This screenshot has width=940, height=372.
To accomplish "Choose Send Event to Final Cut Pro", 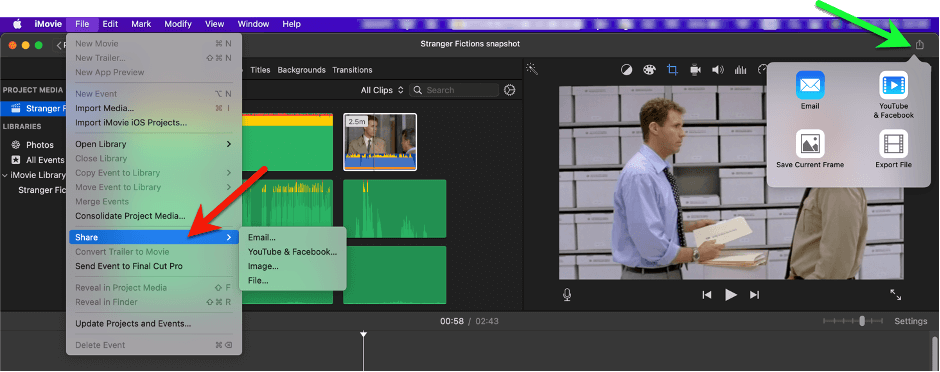I will (153, 266).
